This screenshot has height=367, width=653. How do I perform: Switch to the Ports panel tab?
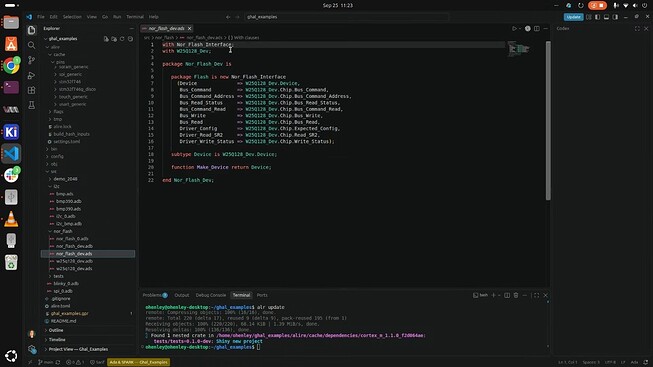(x=262, y=295)
